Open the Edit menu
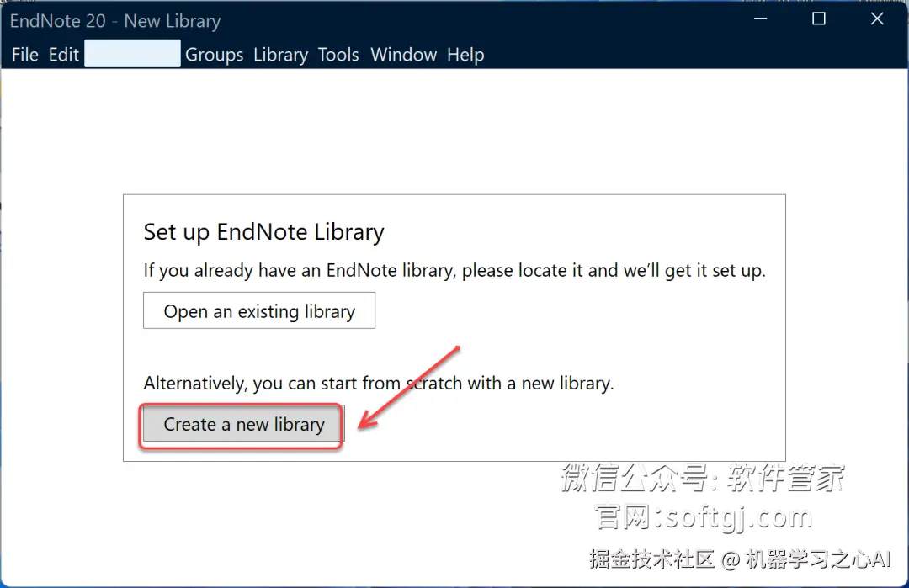The width and height of the screenshot is (909, 588). 64,55
